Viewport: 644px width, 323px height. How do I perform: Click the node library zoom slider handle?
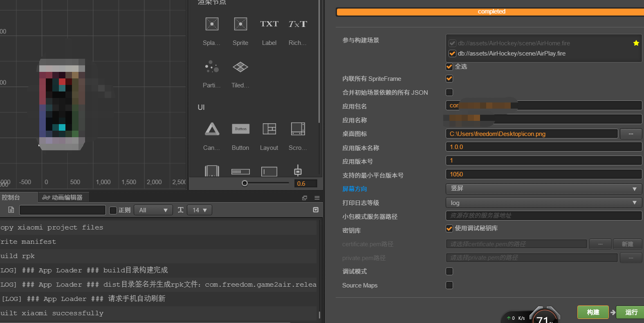tap(245, 183)
